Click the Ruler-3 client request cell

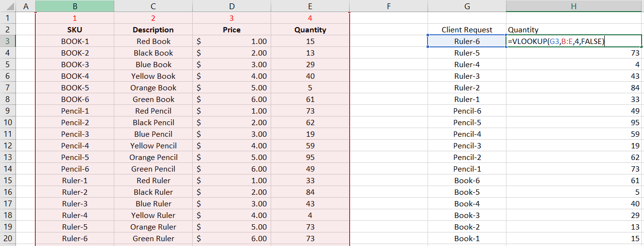coord(467,76)
